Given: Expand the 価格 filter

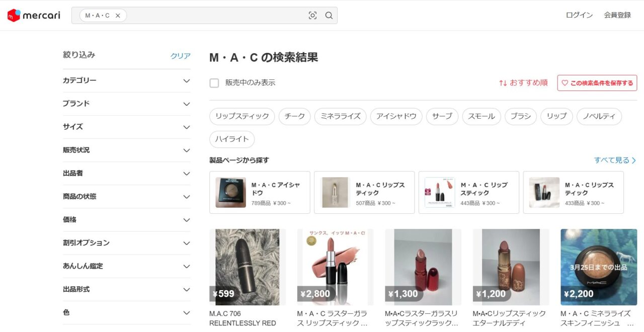Looking at the screenshot, I should 127,219.
